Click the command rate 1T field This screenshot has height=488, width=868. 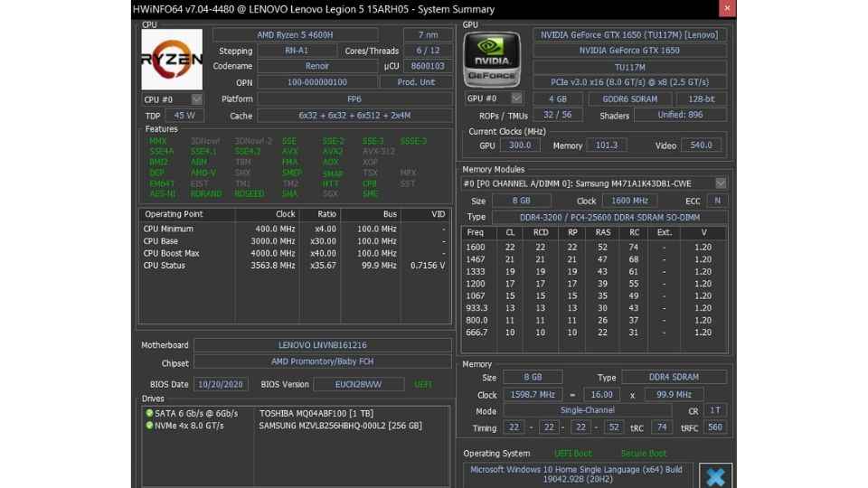[x=714, y=410]
